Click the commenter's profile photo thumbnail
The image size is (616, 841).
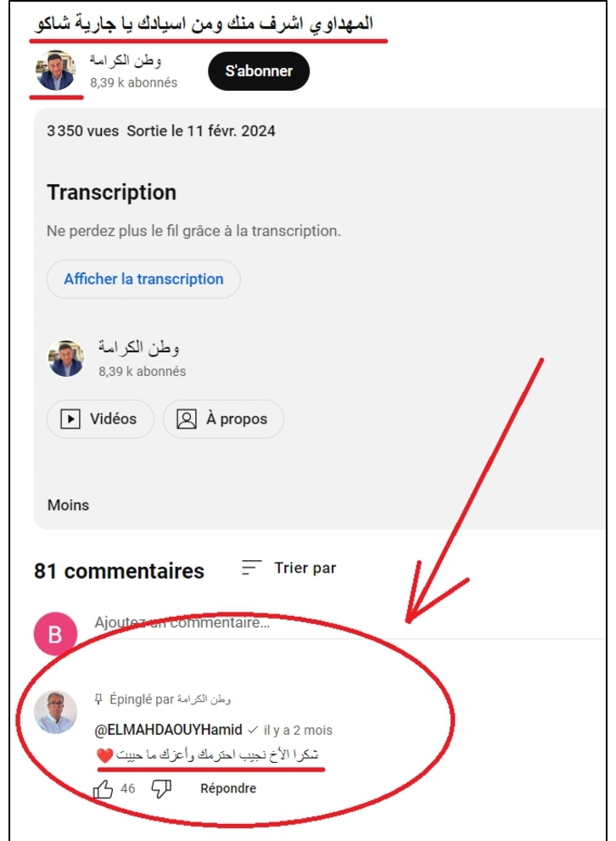[56, 712]
